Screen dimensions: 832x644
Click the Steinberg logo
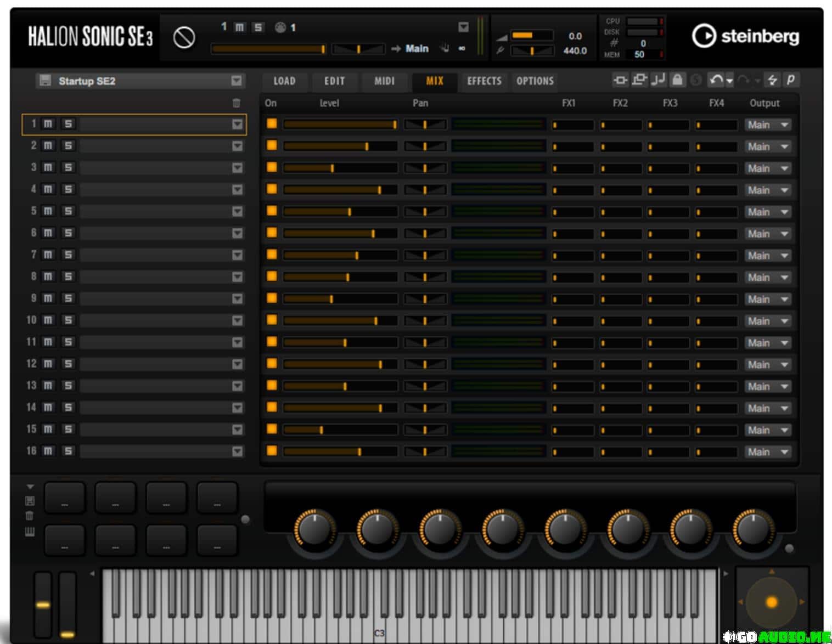coord(745,36)
